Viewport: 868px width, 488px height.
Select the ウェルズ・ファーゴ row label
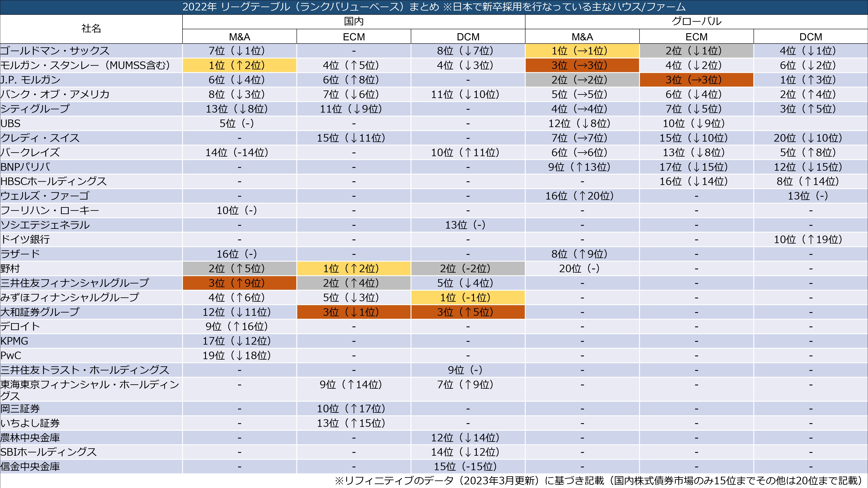tap(45, 196)
